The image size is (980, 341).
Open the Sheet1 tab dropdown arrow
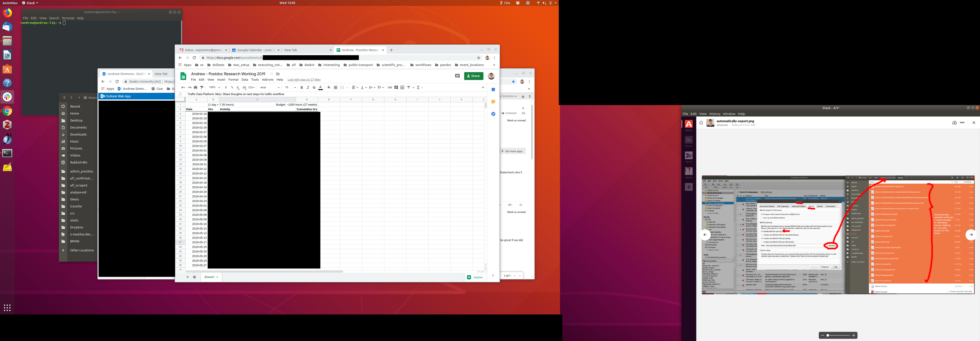[217, 277]
